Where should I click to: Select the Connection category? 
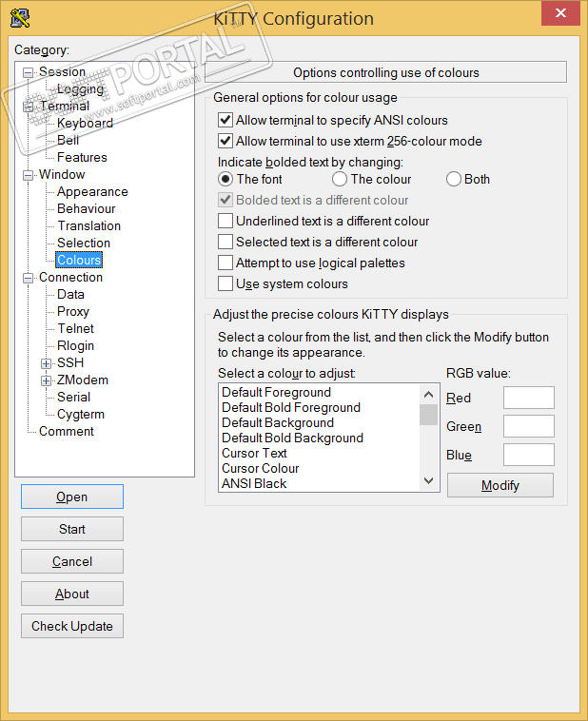pos(70,278)
